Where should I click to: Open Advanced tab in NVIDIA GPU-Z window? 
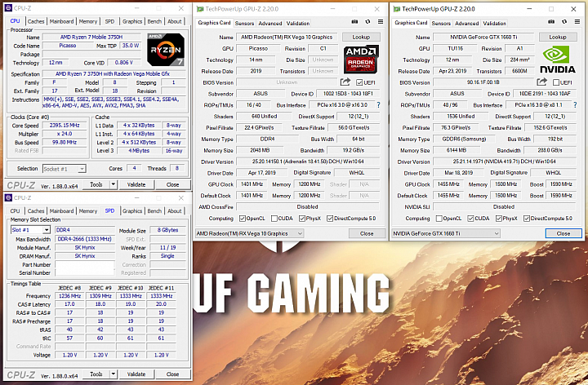467,23
